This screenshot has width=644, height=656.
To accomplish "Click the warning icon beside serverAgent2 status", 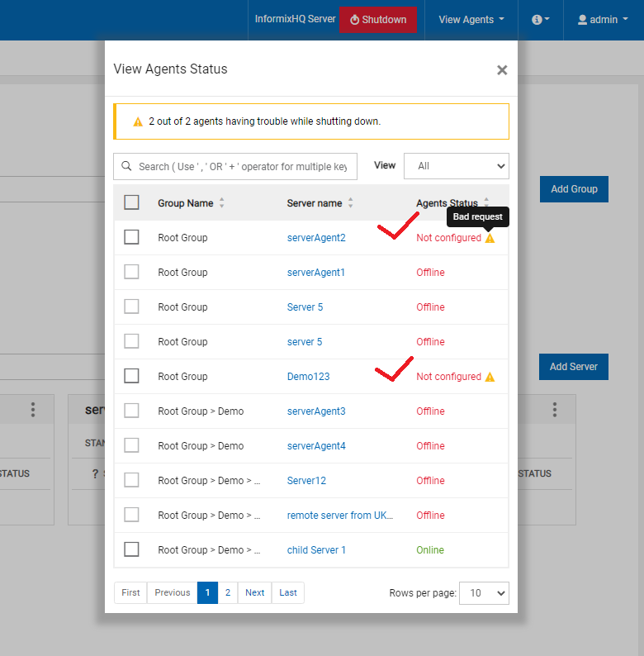I will coord(490,239).
